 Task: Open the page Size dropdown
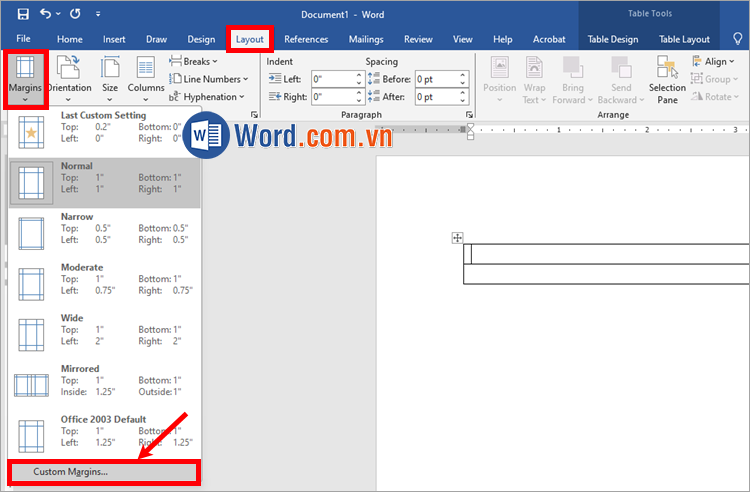click(x=110, y=79)
